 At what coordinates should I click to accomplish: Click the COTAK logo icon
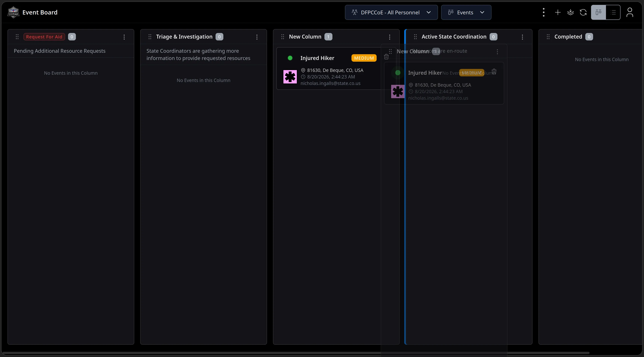coord(13,12)
